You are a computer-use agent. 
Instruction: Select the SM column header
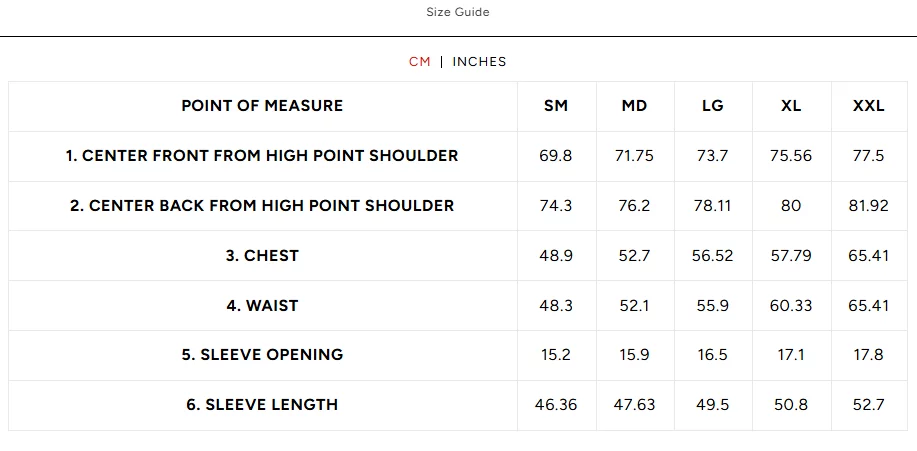[556, 106]
